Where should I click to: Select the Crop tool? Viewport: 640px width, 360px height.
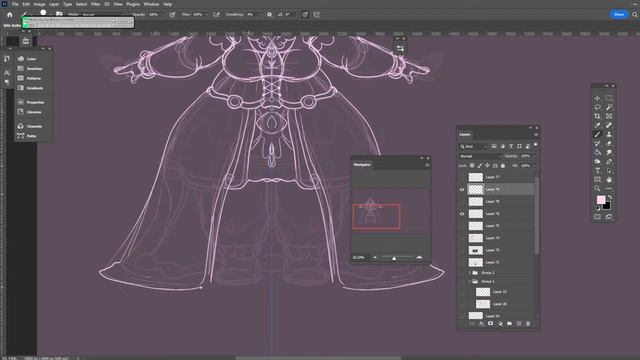[x=597, y=116]
